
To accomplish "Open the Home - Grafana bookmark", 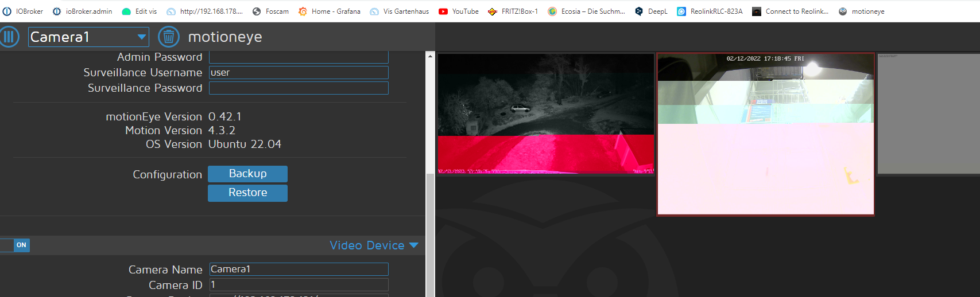I will (330, 11).
